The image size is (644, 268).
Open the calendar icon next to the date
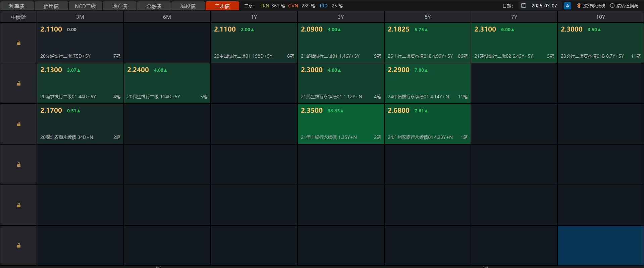point(523,6)
